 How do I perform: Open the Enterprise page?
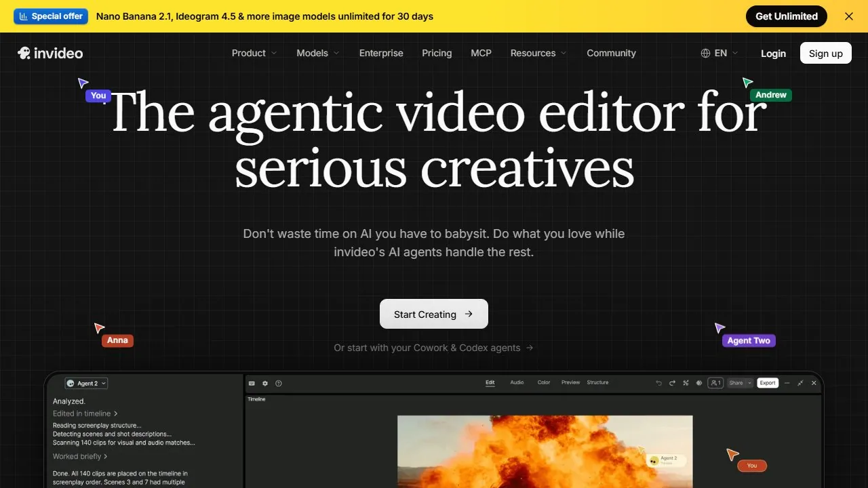pos(381,53)
